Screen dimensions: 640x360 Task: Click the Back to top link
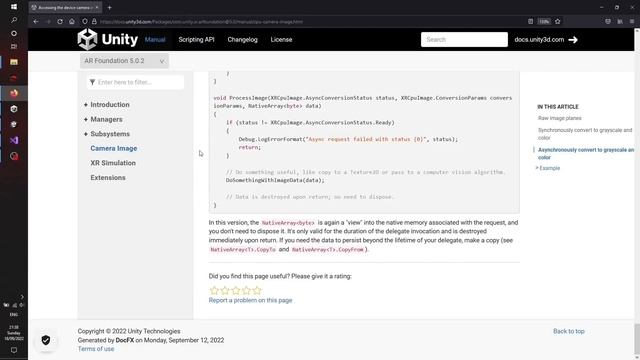pyautogui.click(x=569, y=331)
